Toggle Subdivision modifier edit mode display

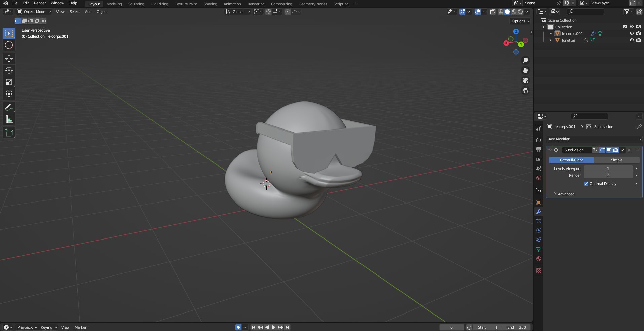pos(602,150)
